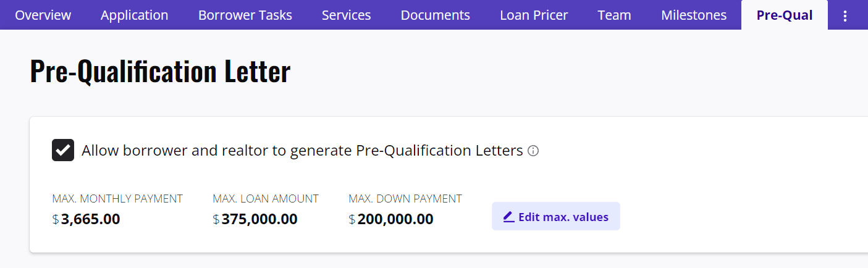868x268 pixels.
Task: Select the active Pre-Qual tab
Action: point(785,15)
